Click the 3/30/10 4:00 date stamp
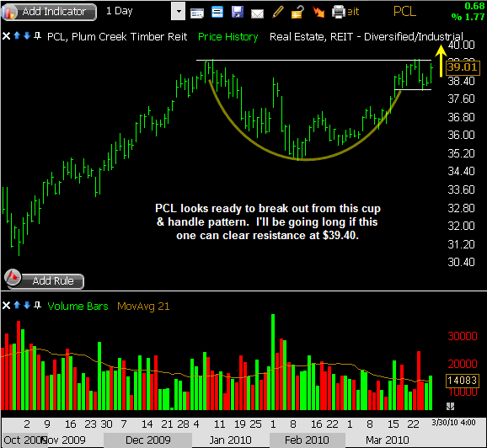 (454, 423)
